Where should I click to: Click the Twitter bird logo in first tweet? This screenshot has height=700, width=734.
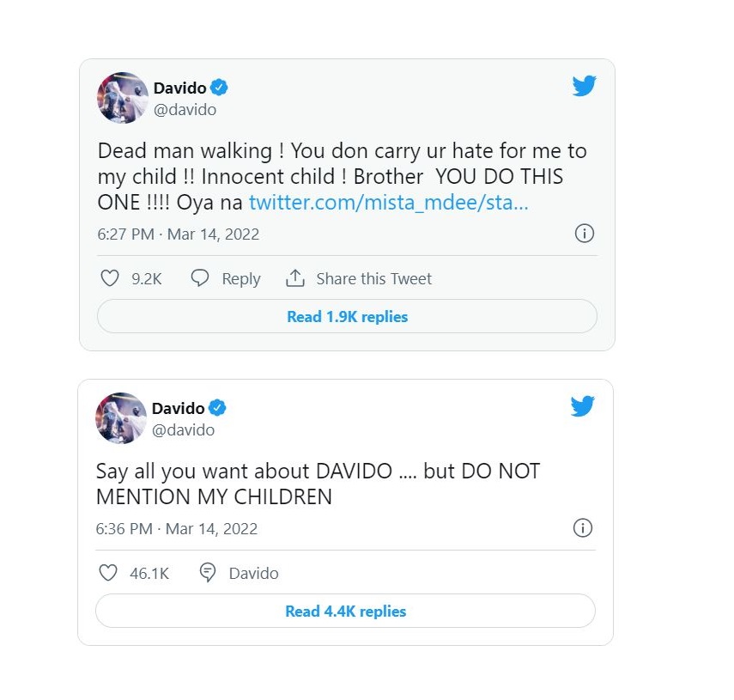[x=584, y=86]
